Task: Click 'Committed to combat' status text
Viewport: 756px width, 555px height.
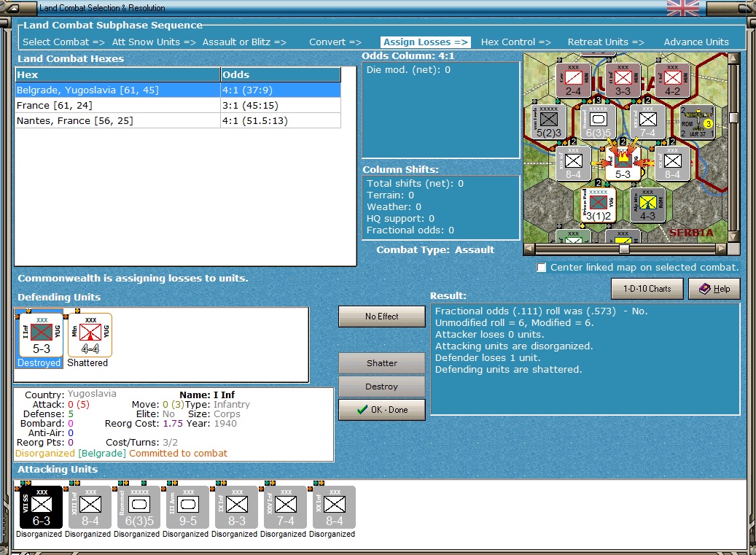Action: 178,454
